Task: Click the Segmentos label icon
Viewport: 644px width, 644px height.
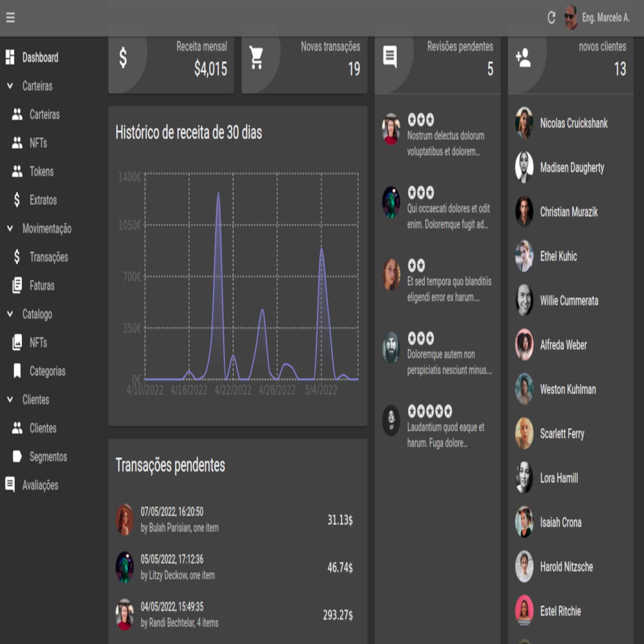Action: [17, 457]
